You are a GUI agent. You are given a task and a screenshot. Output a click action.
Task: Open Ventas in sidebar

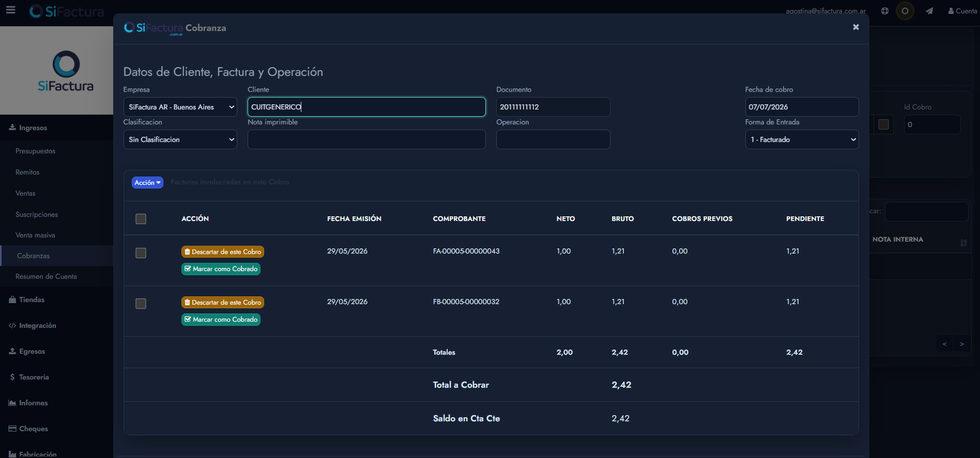(x=25, y=193)
